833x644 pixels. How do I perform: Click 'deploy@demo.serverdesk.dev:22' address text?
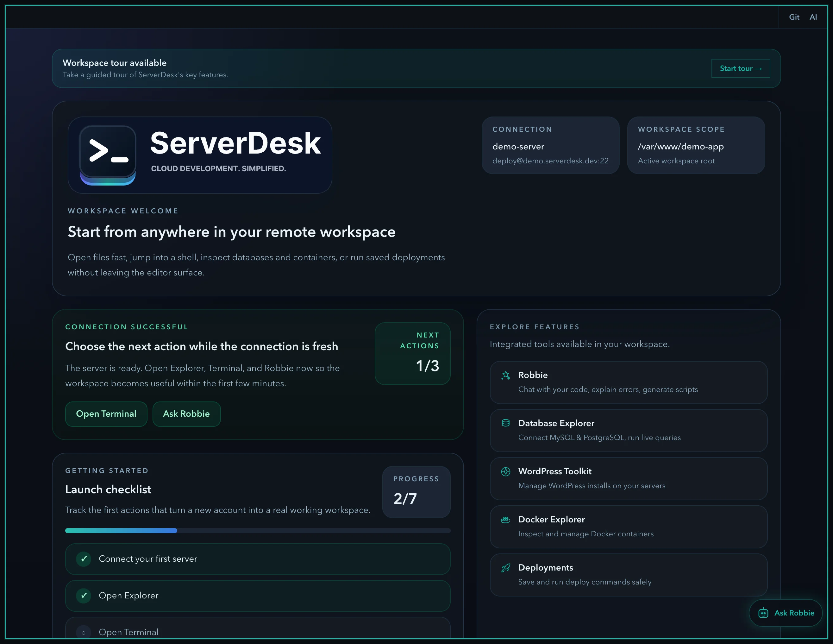[x=550, y=161]
